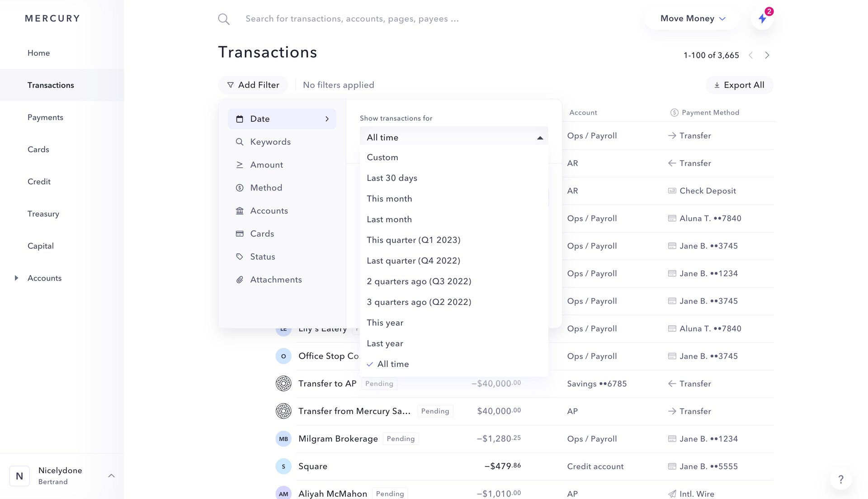Select the Cards filter icon
The width and height of the screenshot is (868, 499).
240,233
